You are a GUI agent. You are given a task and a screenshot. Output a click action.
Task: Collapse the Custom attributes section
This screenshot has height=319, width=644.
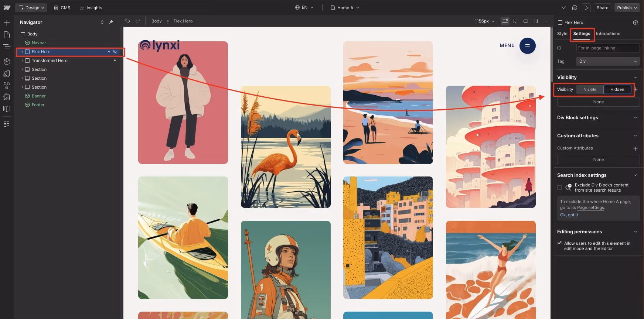point(636,136)
